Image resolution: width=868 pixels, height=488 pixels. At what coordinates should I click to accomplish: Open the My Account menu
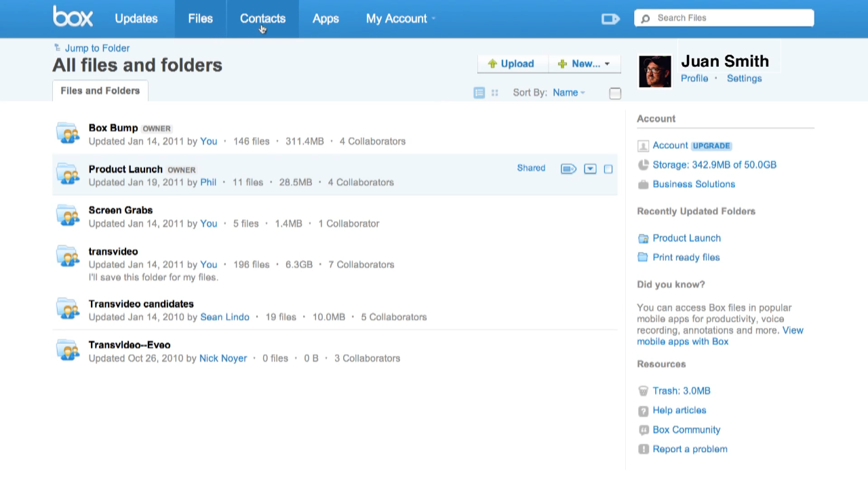point(400,19)
